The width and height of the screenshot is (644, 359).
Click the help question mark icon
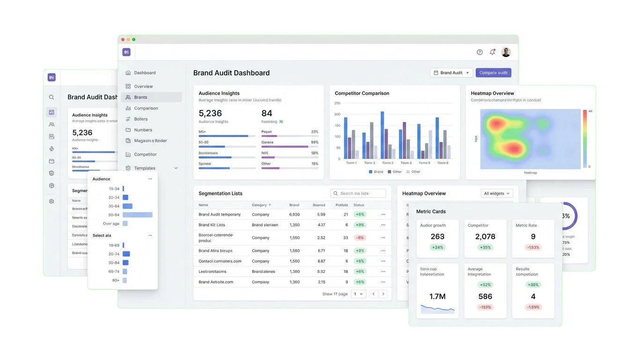pyautogui.click(x=480, y=52)
